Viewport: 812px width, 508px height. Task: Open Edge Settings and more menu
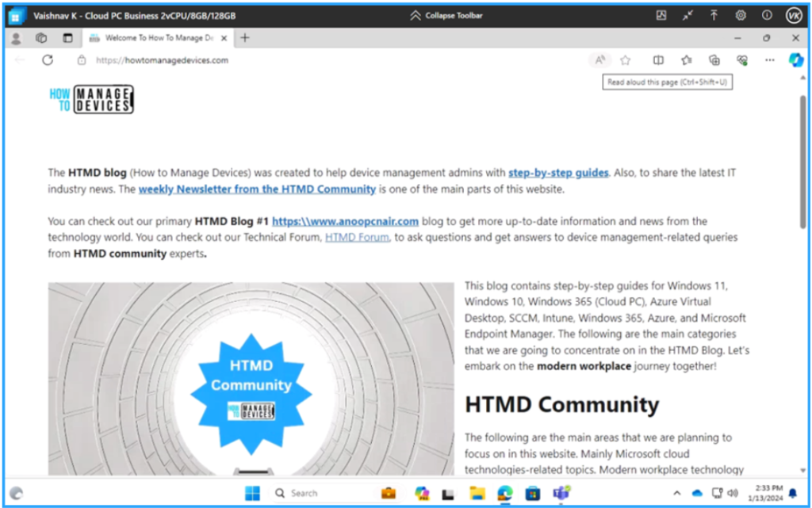[770, 60]
